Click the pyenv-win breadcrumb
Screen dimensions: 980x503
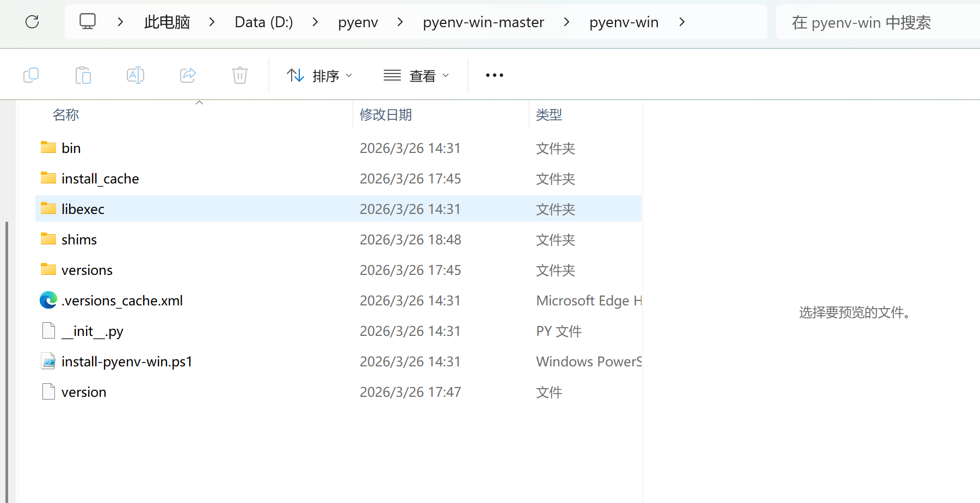click(624, 22)
